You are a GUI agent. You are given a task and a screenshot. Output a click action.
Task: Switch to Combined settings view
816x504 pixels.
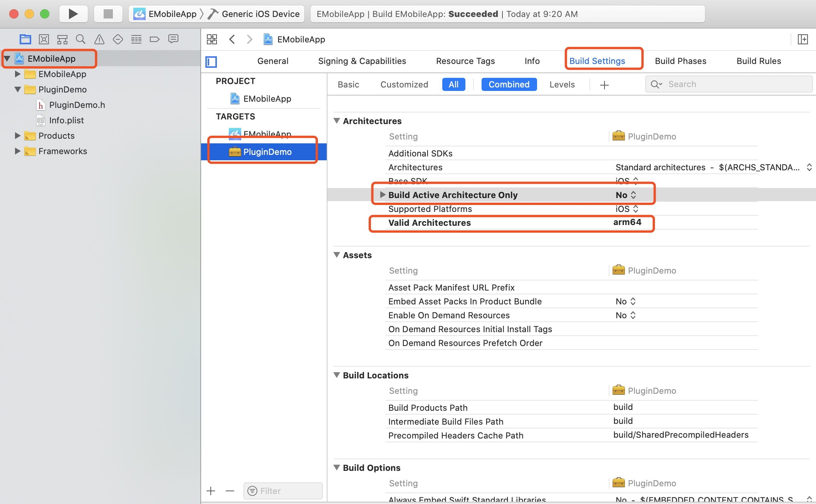[x=509, y=84]
